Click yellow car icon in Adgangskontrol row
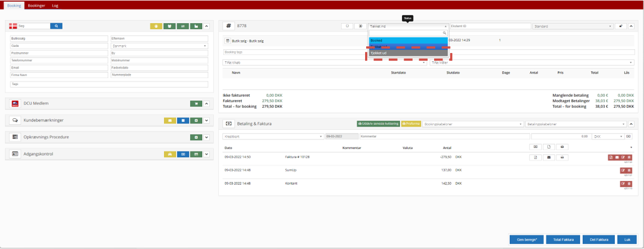This screenshot has width=644, height=249. click(x=170, y=154)
